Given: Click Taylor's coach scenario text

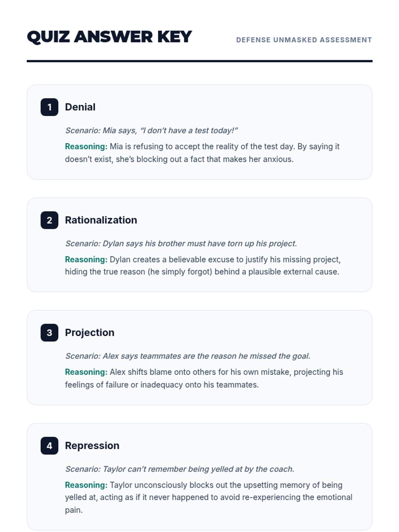Looking at the screenshot, I should [x=180, y=469].
